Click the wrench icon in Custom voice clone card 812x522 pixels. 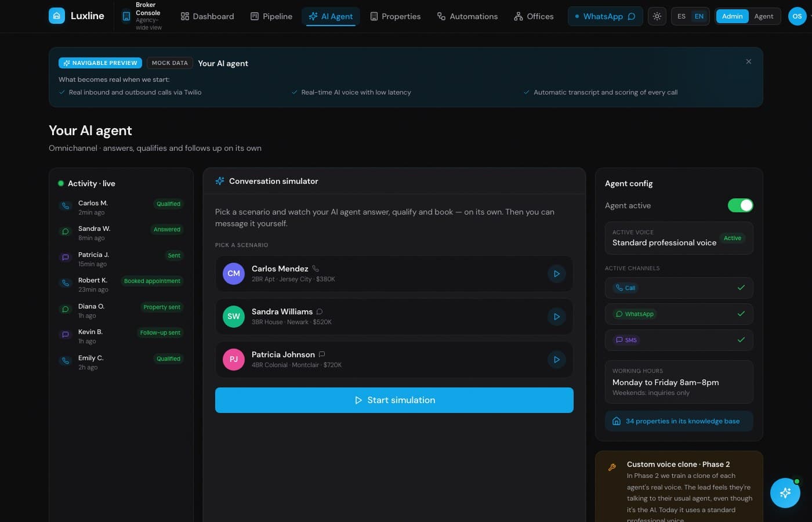(612, 467)
